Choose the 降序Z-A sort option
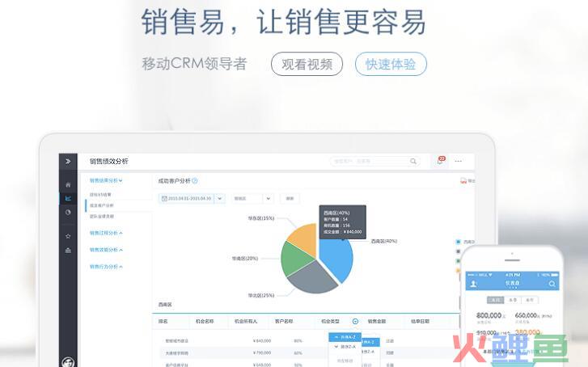 pos(345,347)
